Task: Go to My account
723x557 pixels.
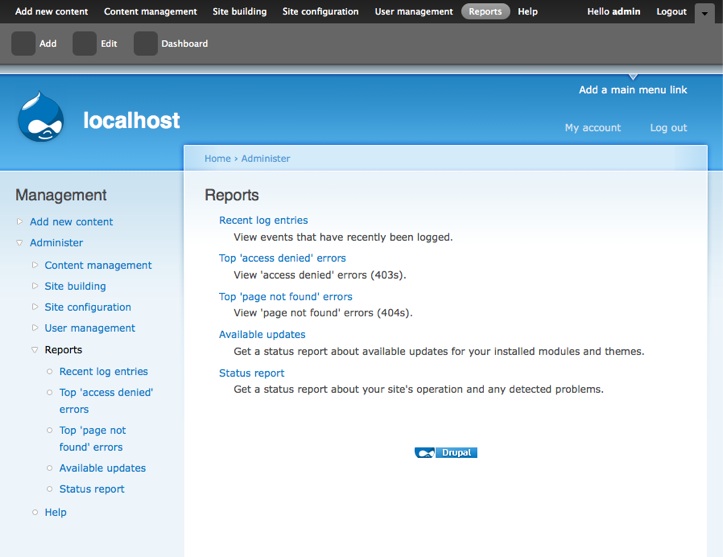Action: tap(592, 128)
